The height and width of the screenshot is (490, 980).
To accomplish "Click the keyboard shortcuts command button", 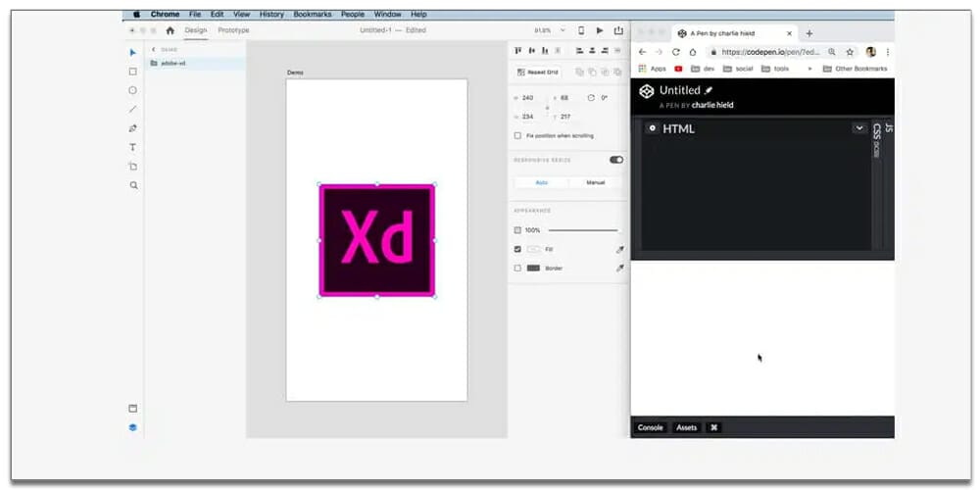I will pos(713,428).
